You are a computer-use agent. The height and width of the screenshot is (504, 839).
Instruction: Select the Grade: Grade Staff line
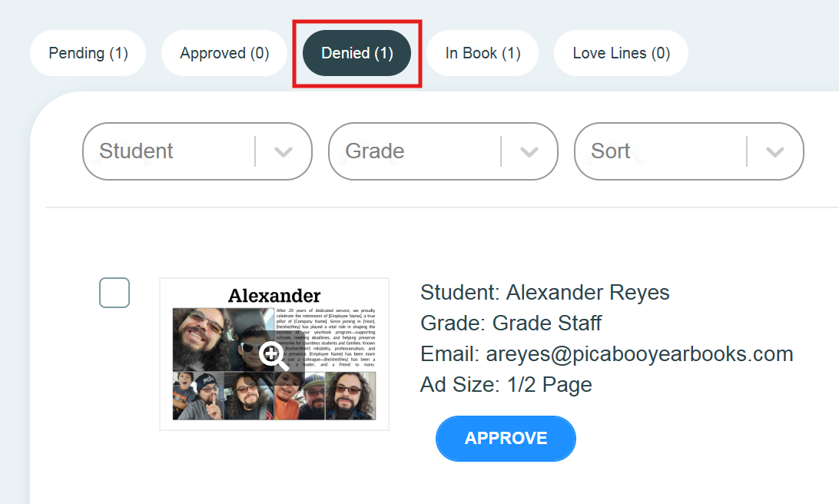pos(511,323)
